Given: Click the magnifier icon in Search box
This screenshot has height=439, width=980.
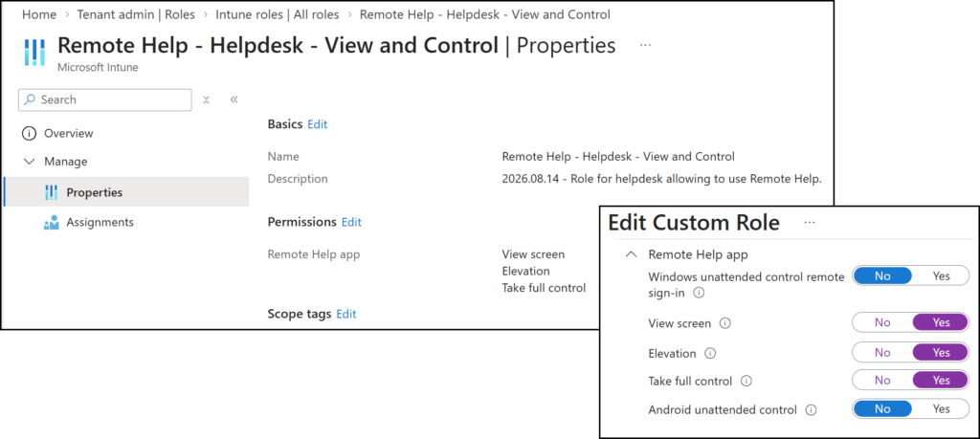Looking at the screenshot, I should (30, 99).
